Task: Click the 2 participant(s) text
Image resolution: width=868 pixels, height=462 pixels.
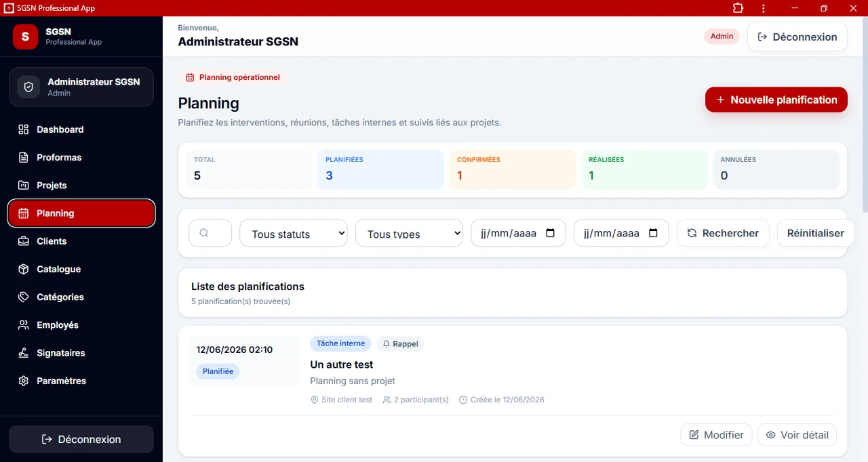Action: pyautogui.click(x=420, y=400)
